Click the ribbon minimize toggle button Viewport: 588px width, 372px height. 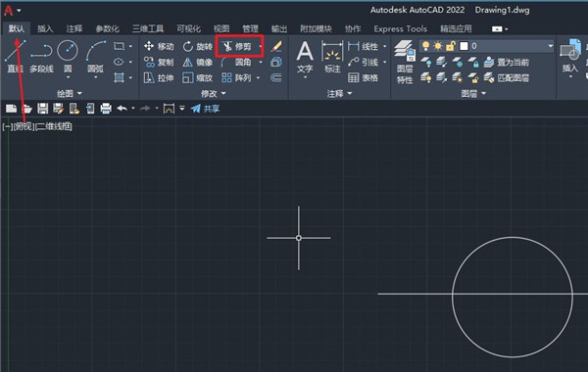click(497, 28)
